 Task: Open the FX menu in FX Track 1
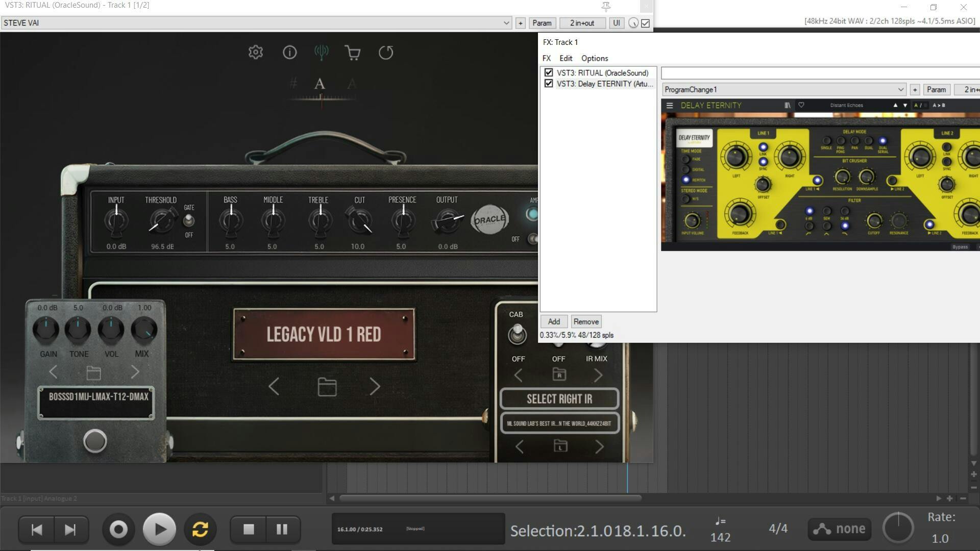(x=547, y=58)
